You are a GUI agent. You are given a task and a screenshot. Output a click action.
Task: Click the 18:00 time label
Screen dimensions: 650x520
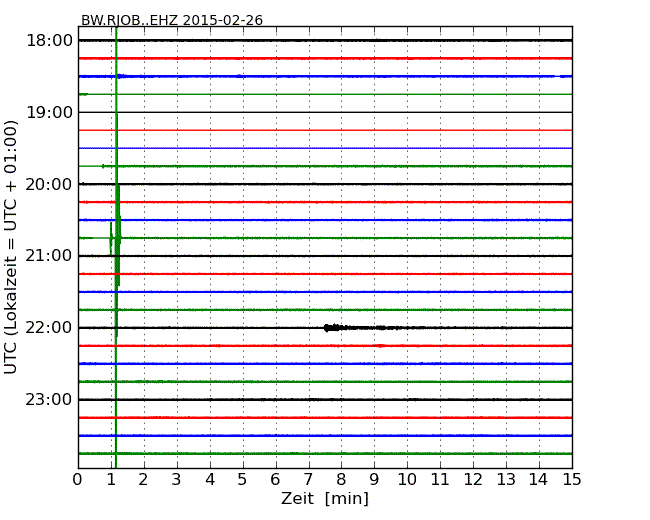click(x=49, y=41)
